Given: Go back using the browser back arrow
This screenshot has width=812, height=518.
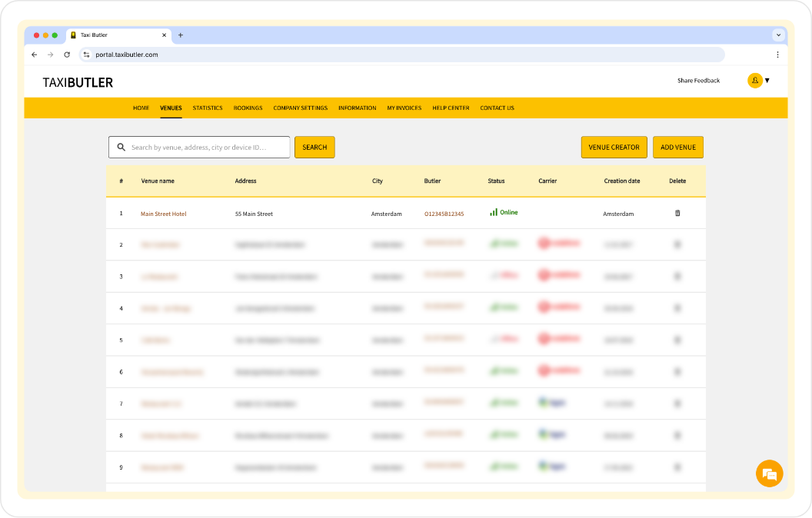Looking at the screenshot, I should (x=34, y=55).
